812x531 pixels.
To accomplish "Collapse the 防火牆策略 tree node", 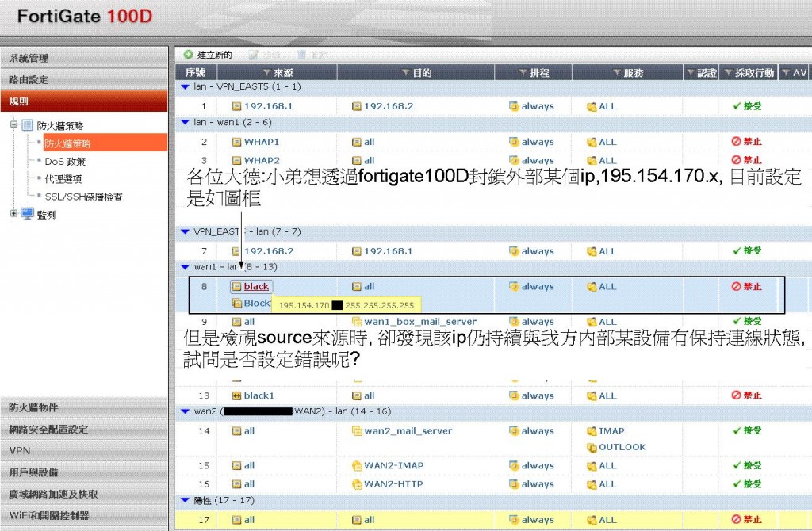I will click(14, 124).
